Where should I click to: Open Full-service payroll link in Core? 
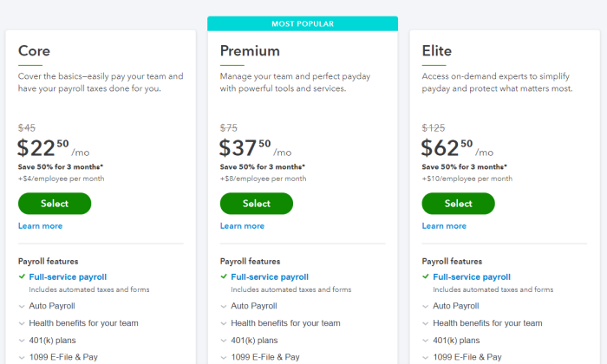[68, 277]
